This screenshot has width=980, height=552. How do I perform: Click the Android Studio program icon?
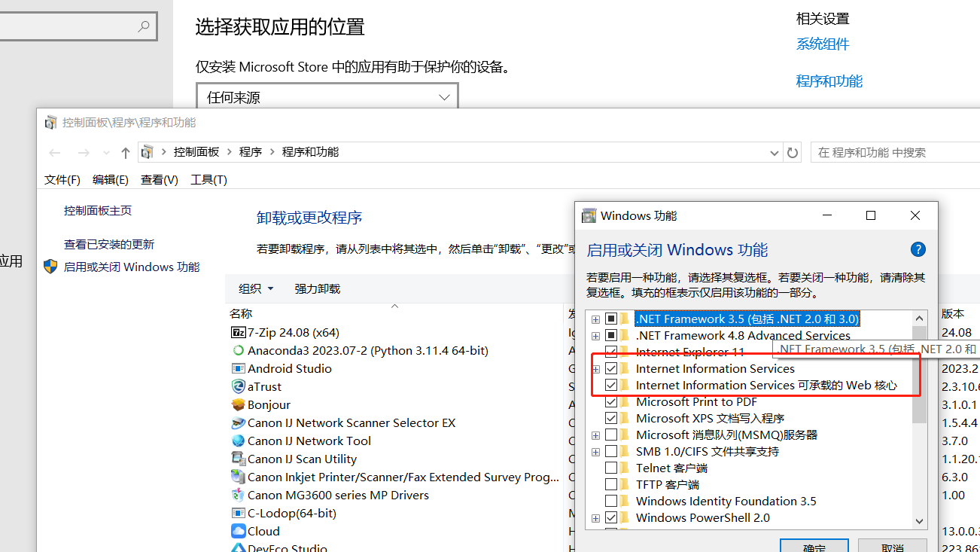click(238, 368)
